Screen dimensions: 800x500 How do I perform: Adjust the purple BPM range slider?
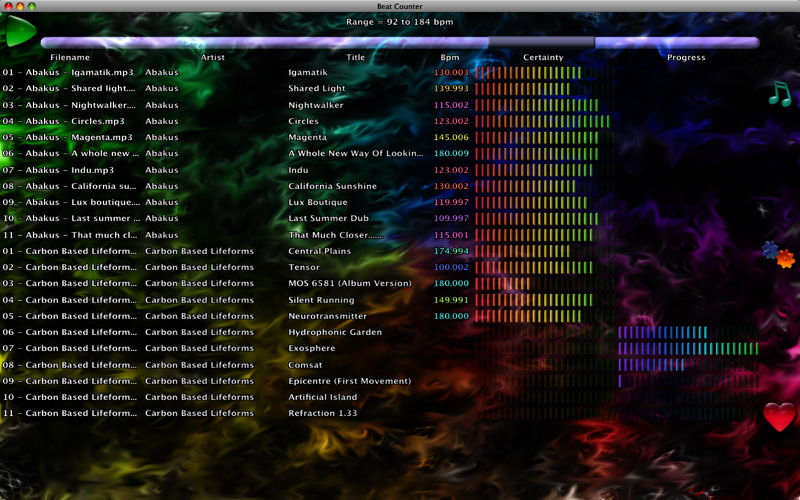(x=399, y=42)
